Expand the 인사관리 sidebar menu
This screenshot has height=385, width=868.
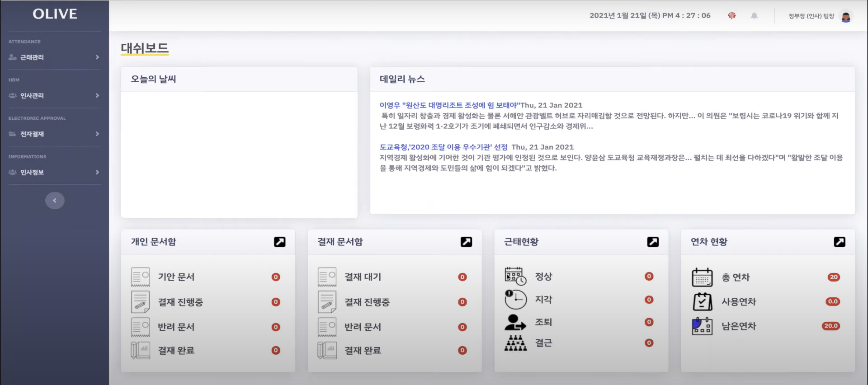pyautogui.click(x=54, y=96)
